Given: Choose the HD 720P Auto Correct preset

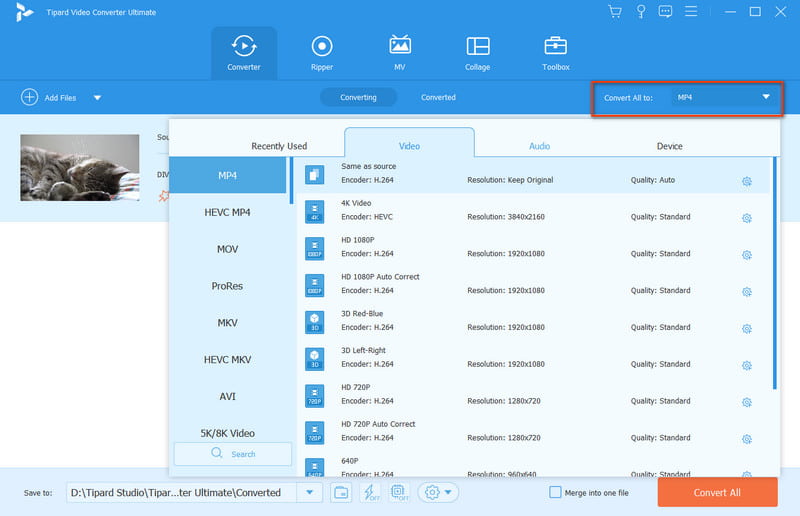Looking at the screenshot, I should [x=533, y=432].
